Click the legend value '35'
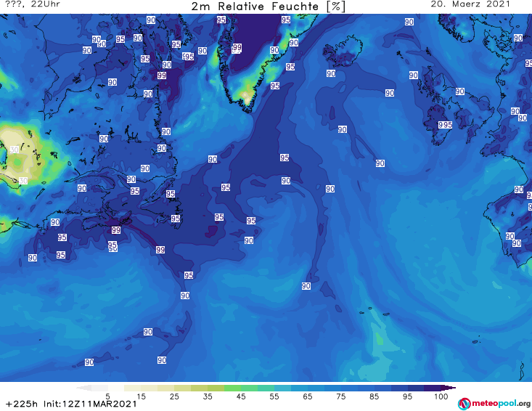 click(x=208, y=396)
